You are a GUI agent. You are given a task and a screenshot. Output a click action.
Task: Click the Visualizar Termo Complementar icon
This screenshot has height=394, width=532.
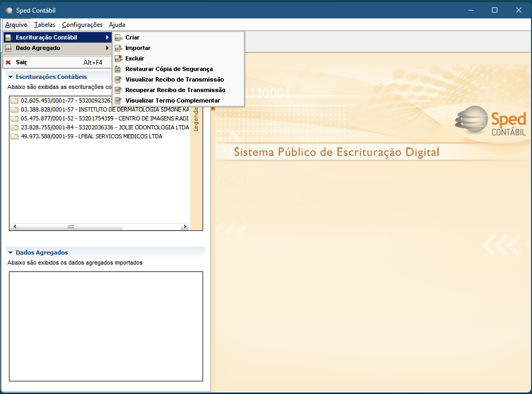(118, 100)
